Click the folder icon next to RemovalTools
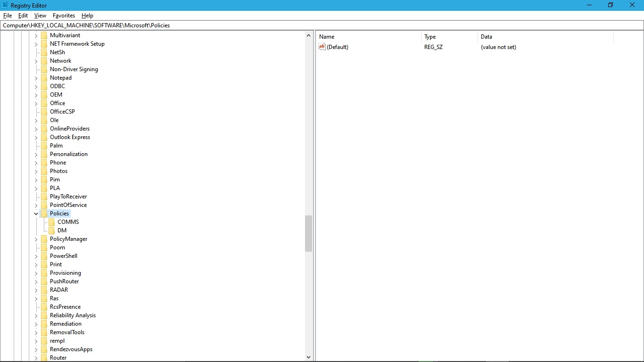 point(44,332)
